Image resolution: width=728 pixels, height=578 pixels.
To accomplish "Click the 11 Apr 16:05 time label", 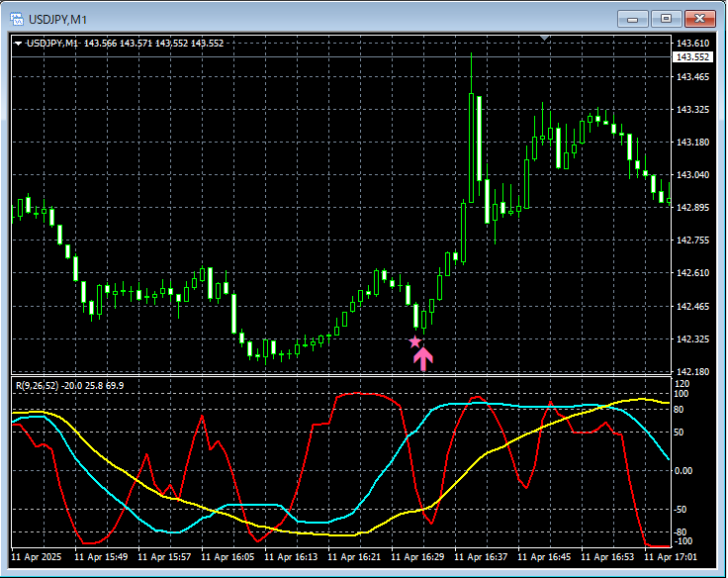I will coord(227,556).
